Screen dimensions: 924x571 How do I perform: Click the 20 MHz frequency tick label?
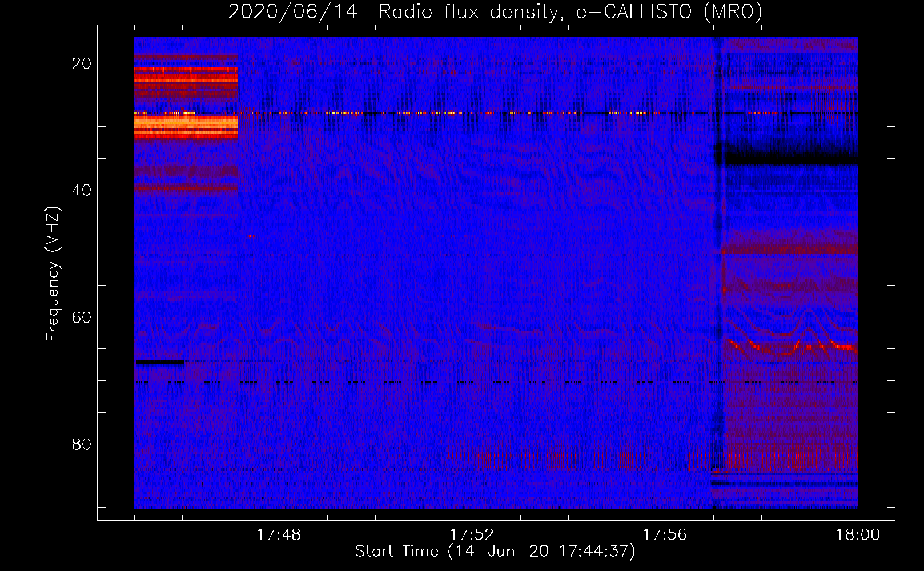click(x=82, y=63)
